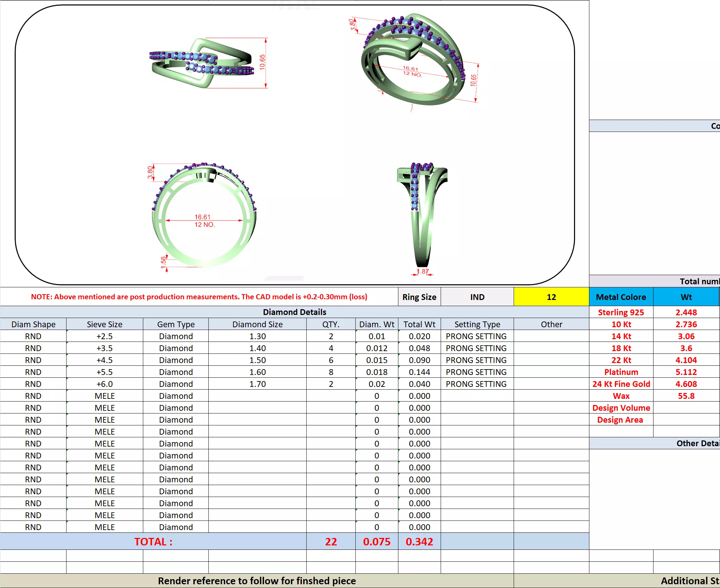
Task: Select the Design Volume cell
Action: (x=620, y=408)
